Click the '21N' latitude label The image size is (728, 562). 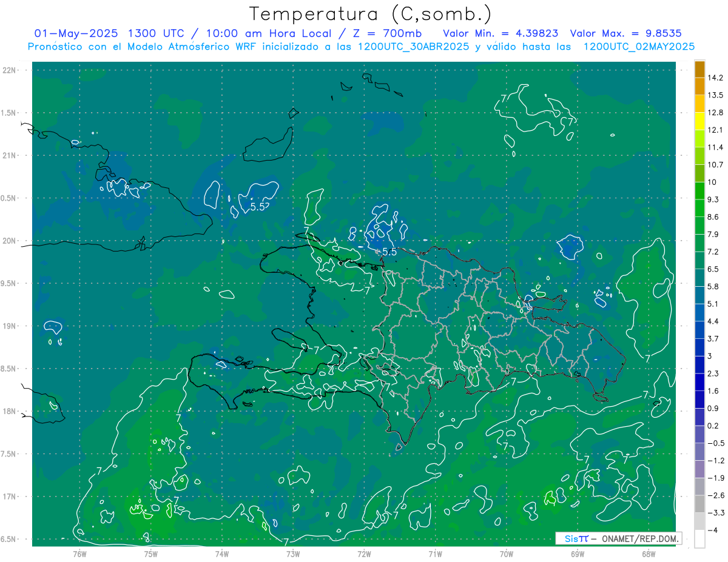[10, 156]
